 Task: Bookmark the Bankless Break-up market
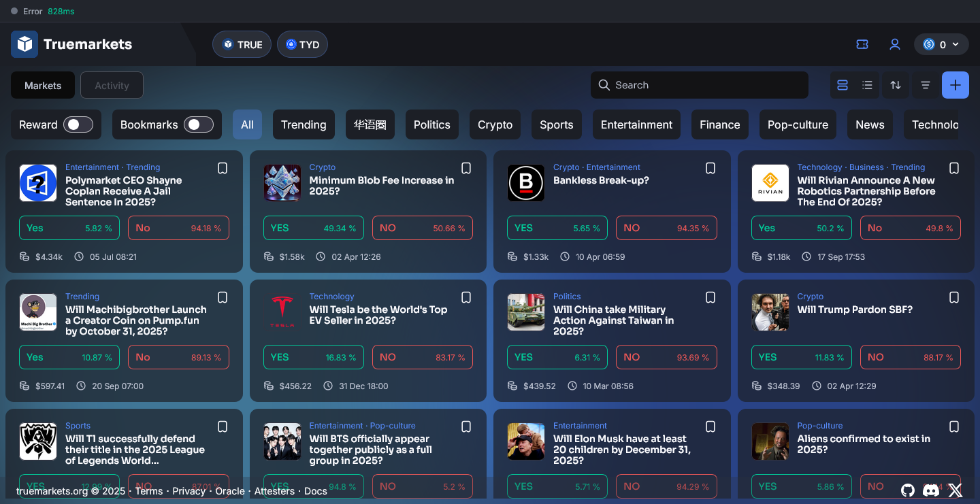[710, 168]
